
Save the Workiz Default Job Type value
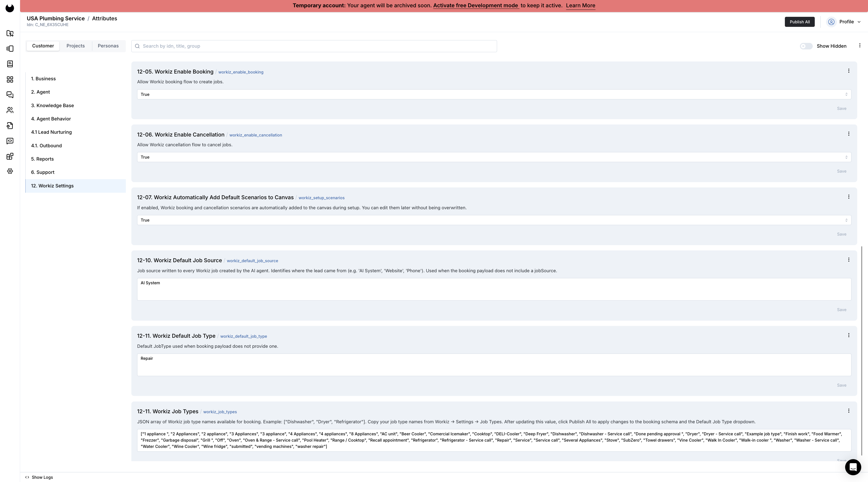click(841, 385)
